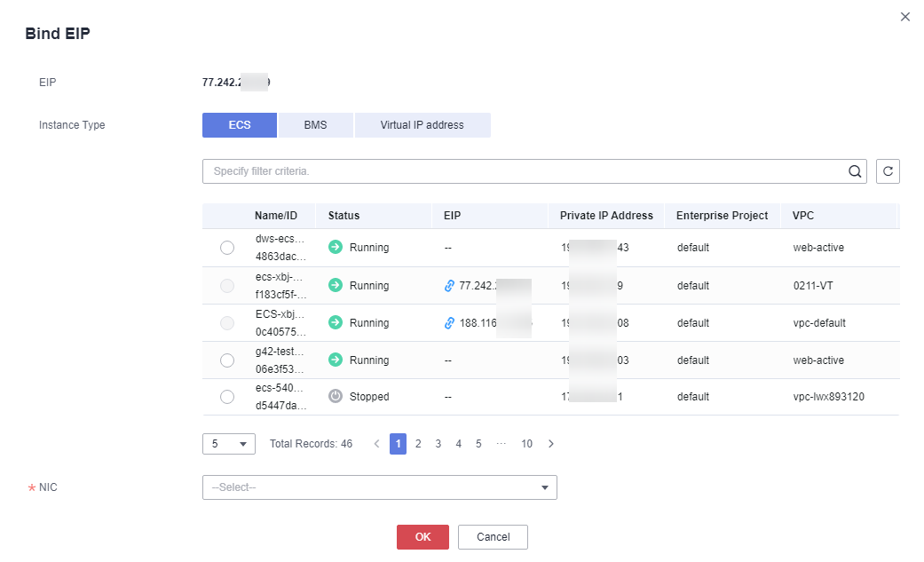Focus the filter criteria search field
The height and width of the screenshot is (562, 924).
click(x=524, y=171)
